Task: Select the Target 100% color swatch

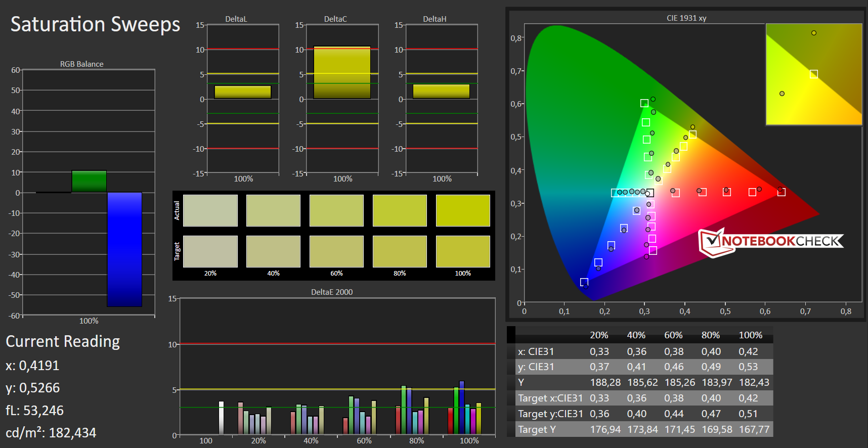Action: 463,251
